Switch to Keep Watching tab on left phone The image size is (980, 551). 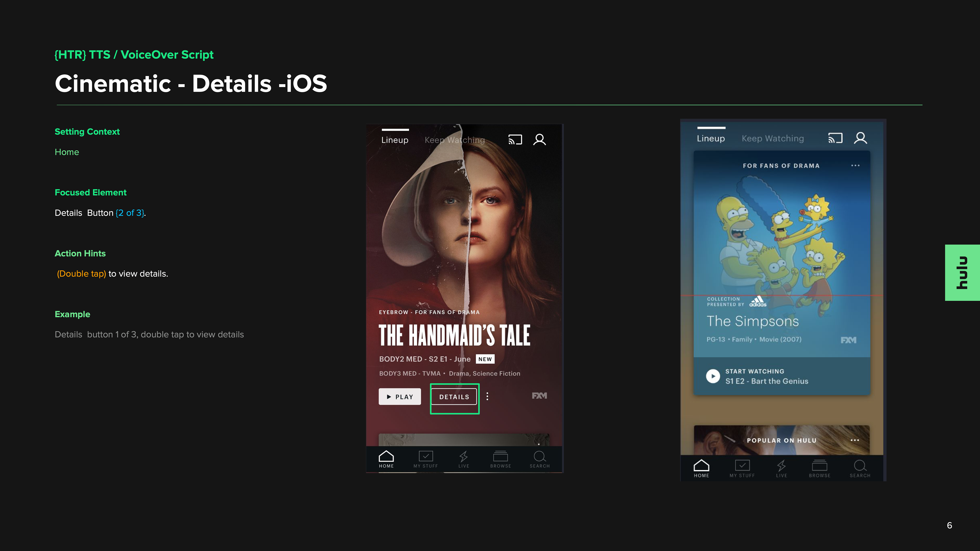[x=455, y=140]
